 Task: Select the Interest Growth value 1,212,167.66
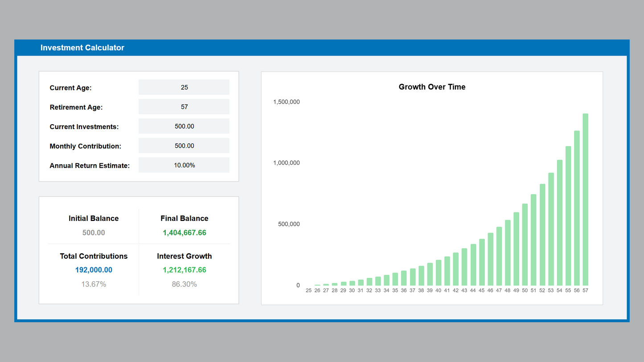(x=184, y=270)
